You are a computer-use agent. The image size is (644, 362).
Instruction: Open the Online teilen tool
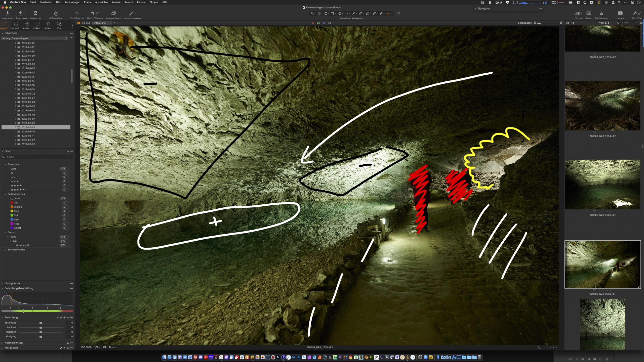pos(56,14)
